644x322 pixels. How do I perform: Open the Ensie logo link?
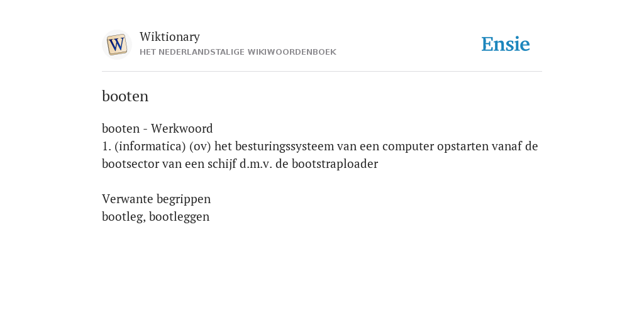506,44
